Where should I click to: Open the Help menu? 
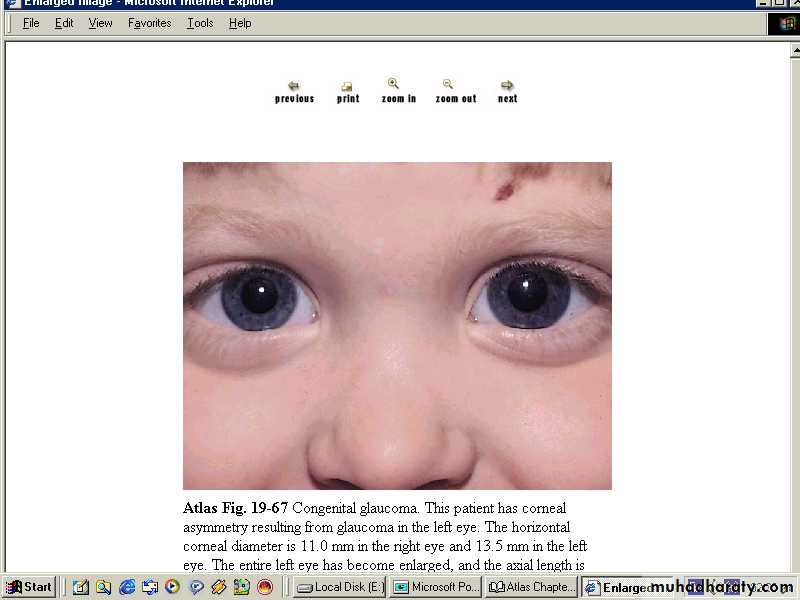[x=240, y=23]
